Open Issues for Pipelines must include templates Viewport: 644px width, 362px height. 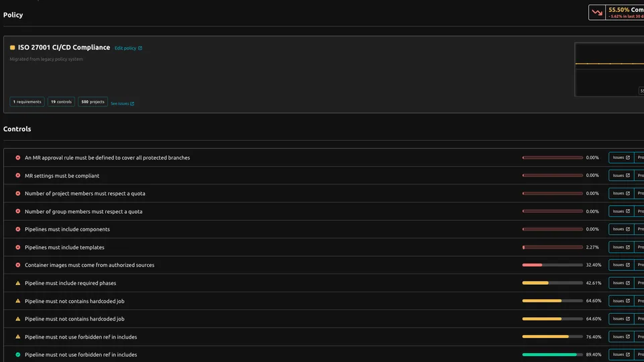pyautogui.click(x=621, y=247)
